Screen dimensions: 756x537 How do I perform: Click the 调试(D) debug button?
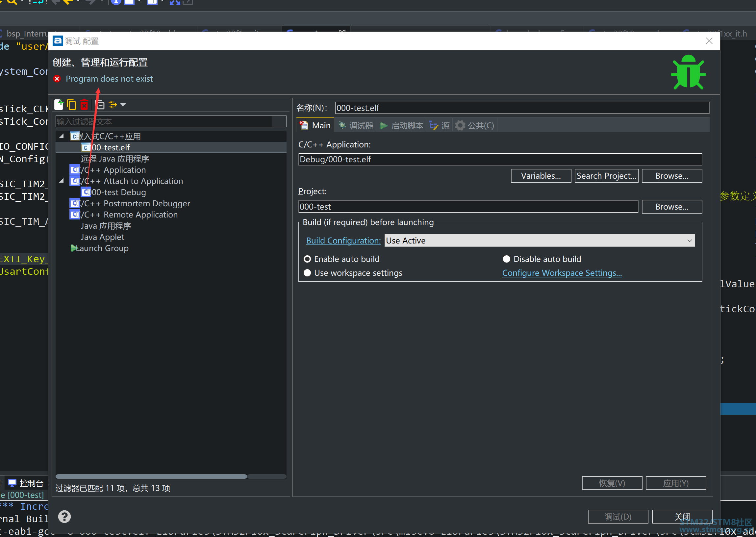[618, 517]
